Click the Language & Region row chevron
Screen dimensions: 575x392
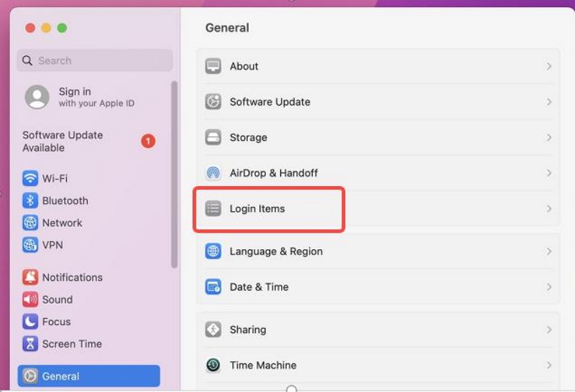coord(548,251)
